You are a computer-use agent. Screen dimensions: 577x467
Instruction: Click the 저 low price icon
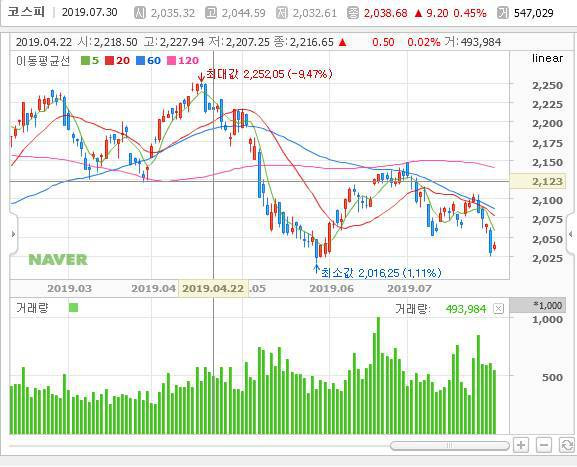pyautogui.click(x=282, y=13)
